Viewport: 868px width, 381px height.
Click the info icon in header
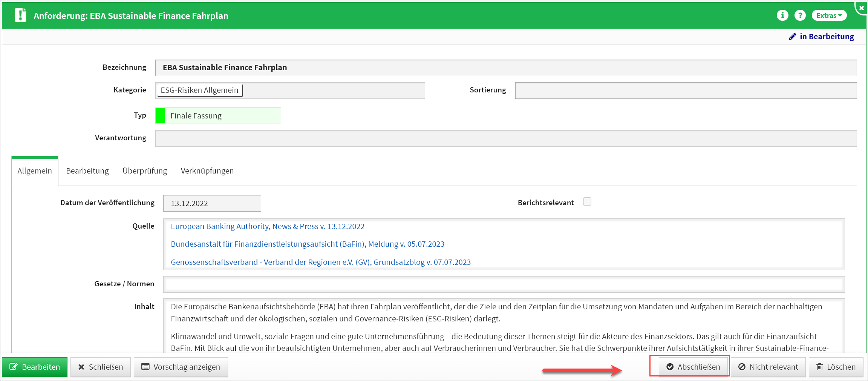[782, 15]
